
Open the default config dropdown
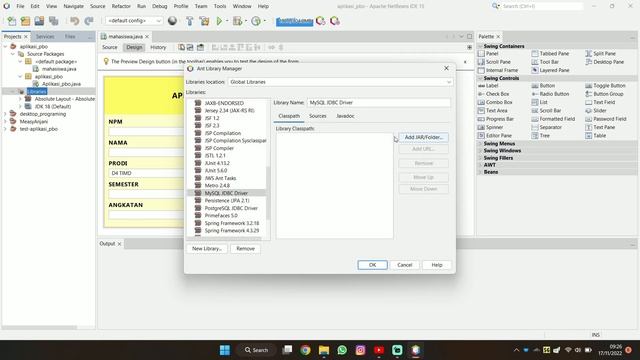(x=134, y=20)
